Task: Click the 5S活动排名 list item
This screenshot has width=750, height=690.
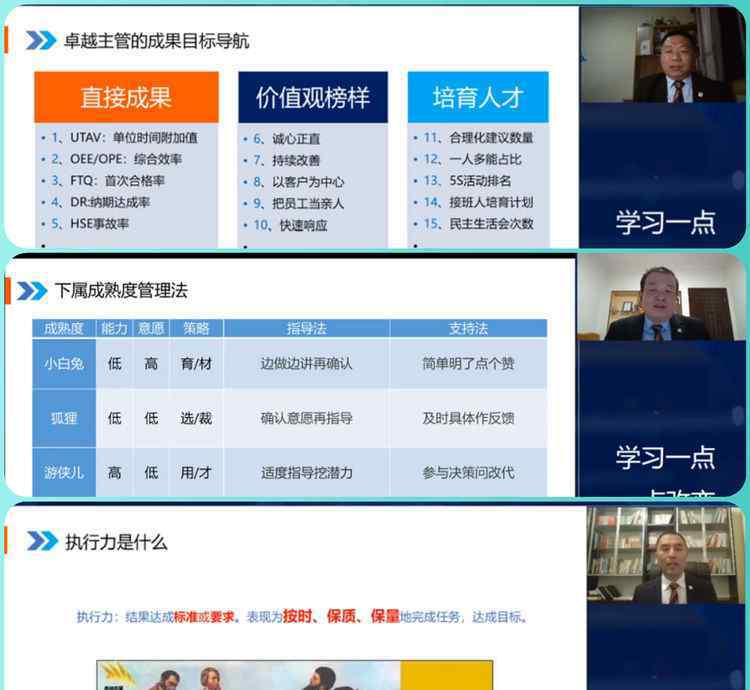Action: [475, 181]
